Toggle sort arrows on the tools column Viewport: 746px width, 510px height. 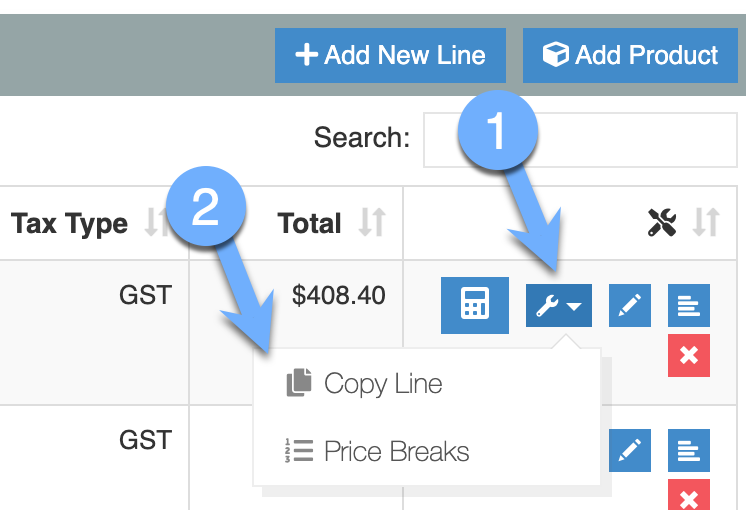point(706,222)
